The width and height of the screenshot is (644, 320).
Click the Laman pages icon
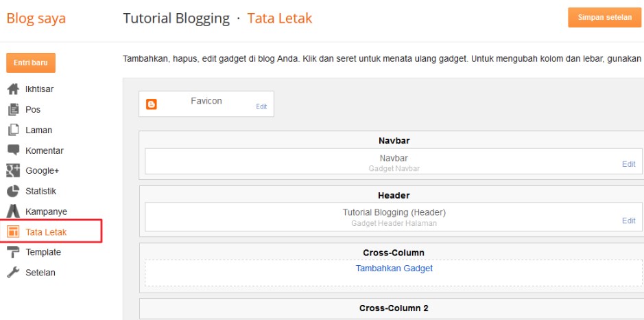pos(12,130)
